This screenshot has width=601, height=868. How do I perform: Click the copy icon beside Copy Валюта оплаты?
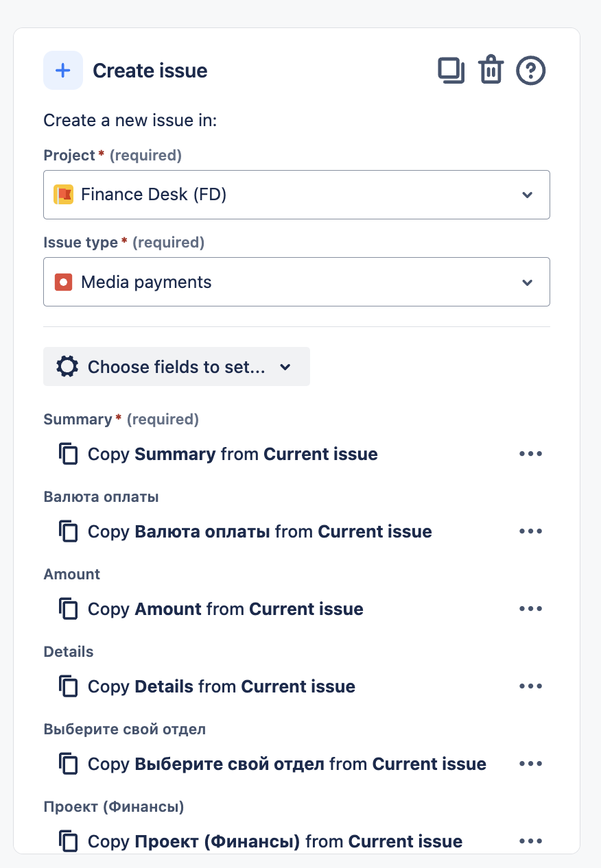(x=69, y=532)
